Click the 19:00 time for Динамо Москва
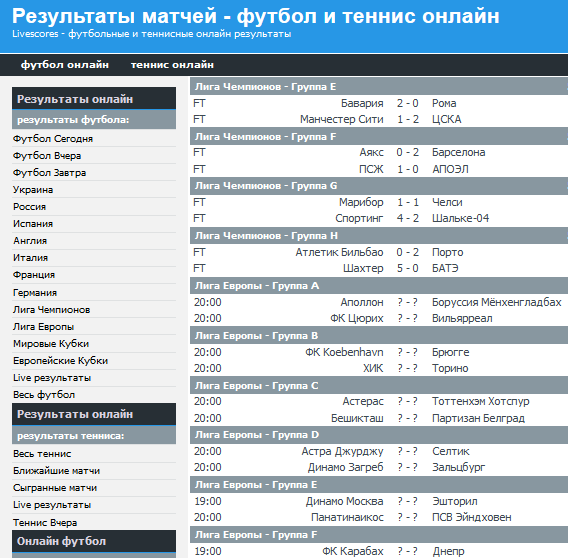 [x=208, y=501]
